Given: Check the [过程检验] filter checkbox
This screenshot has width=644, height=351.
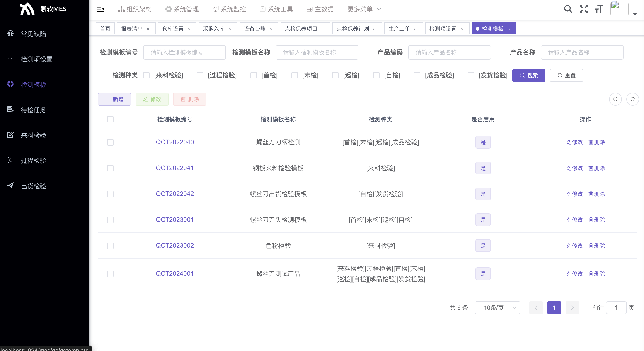Looking at the screenshot, I should [x=200, y=75].
